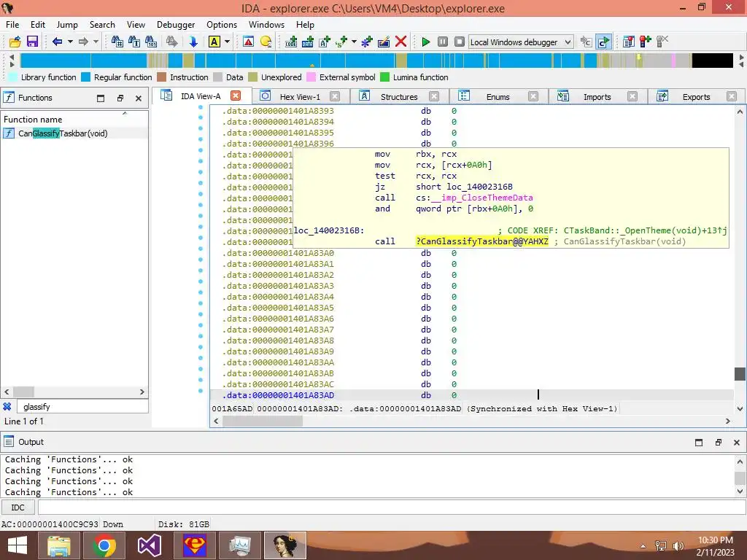Image resolution: width=747 pixels, height=560 pixels.
Task: Click the disassembly vertical scrollbar thumb
Action: coord(740,374)
